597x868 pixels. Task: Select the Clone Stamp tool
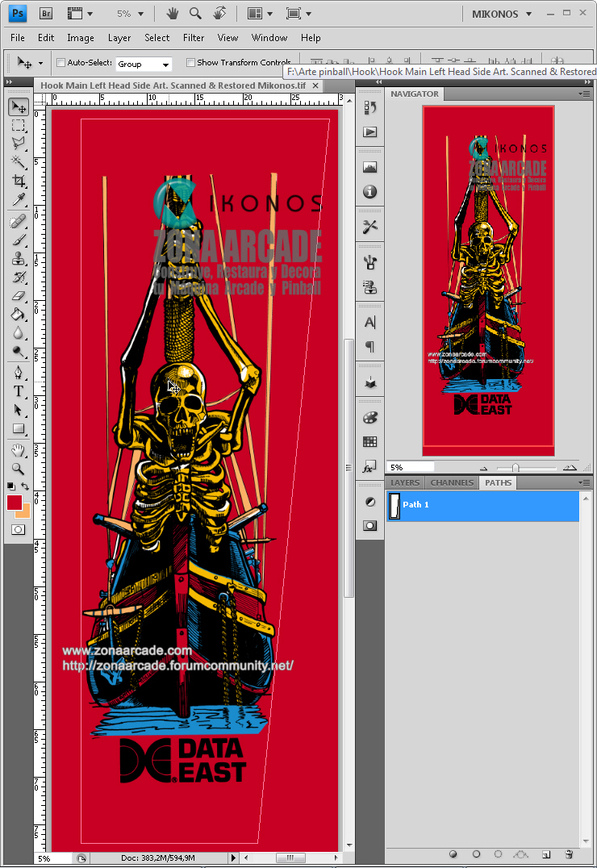click(x=19, y=258)
